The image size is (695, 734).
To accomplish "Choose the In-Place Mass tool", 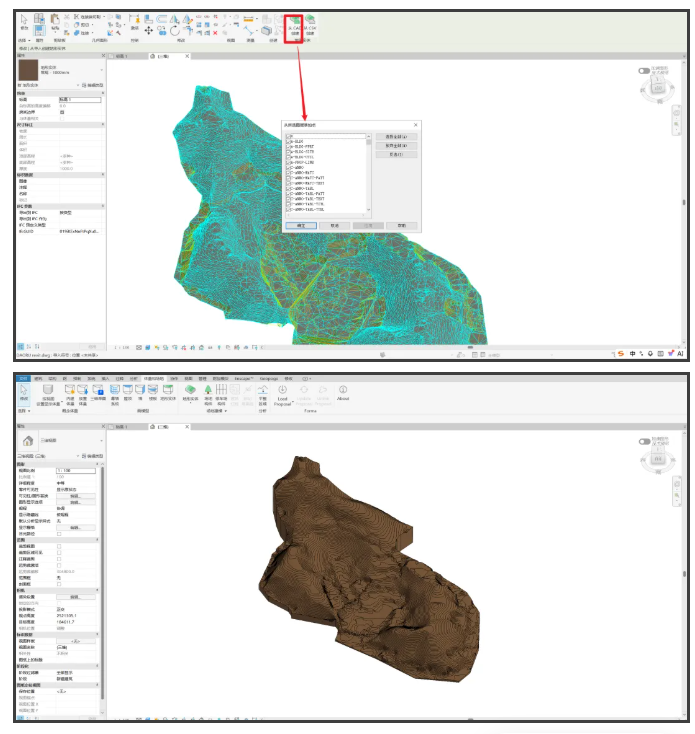I will (70, 395).
